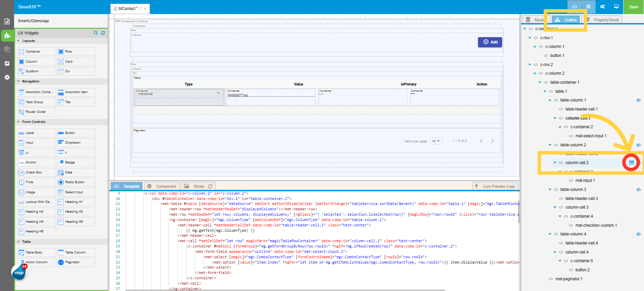Image resolution: width=644 pixels, height=291 pixels.
Task: Open the pages document icon in left sidebar
Action: [x=7, y=21]
